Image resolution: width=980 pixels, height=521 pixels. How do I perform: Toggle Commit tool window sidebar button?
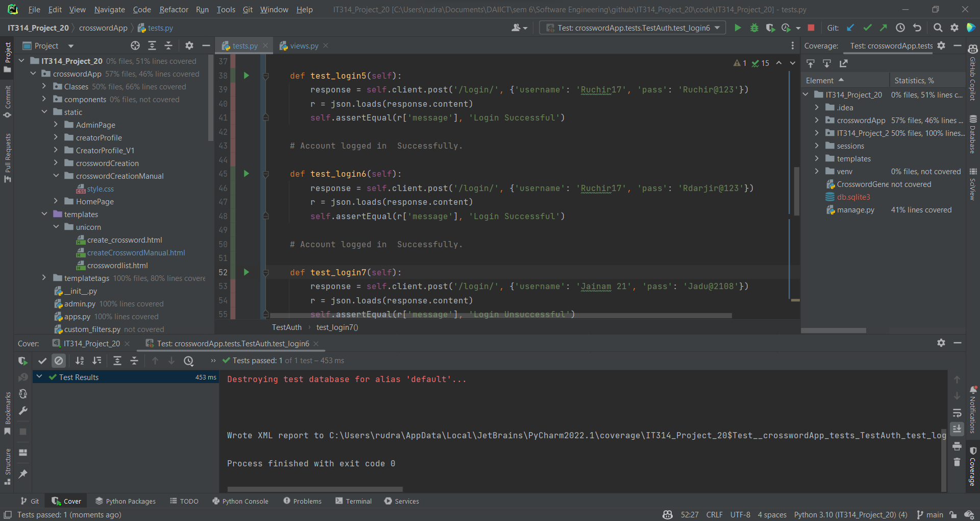[7, 101]
